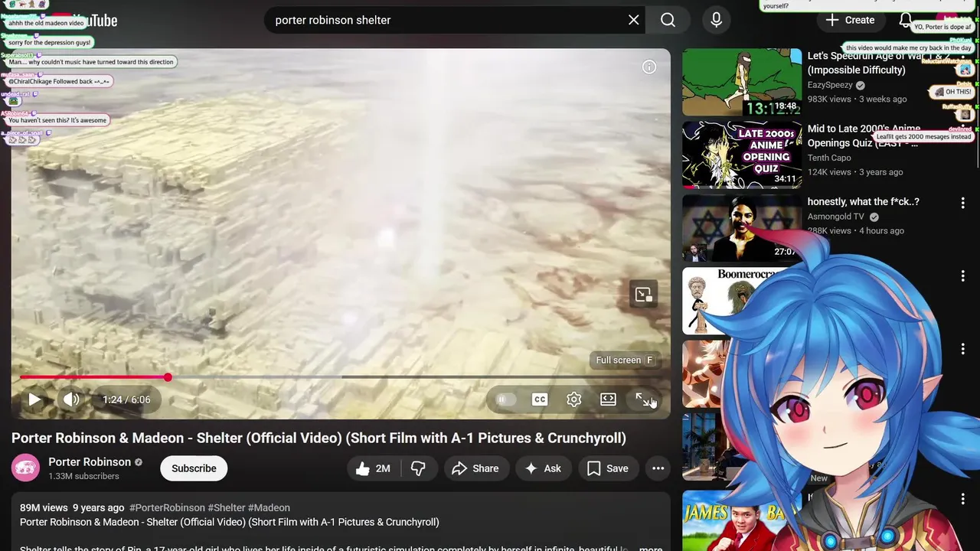This screenshot has height=551, width=980.
Task: Open the Porter Robinson channel avatar
Action: click(25, 468)
